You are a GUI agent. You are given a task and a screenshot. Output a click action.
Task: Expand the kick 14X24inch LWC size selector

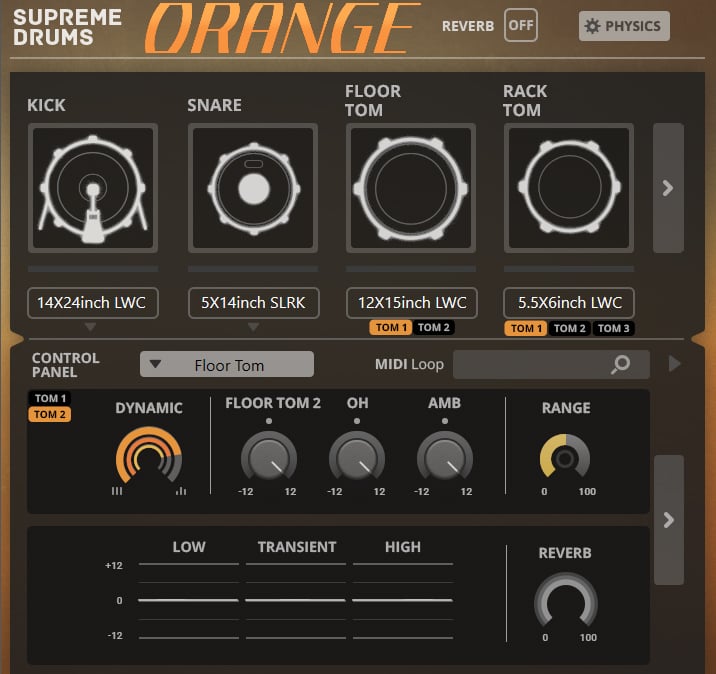(x=92, y=303)
